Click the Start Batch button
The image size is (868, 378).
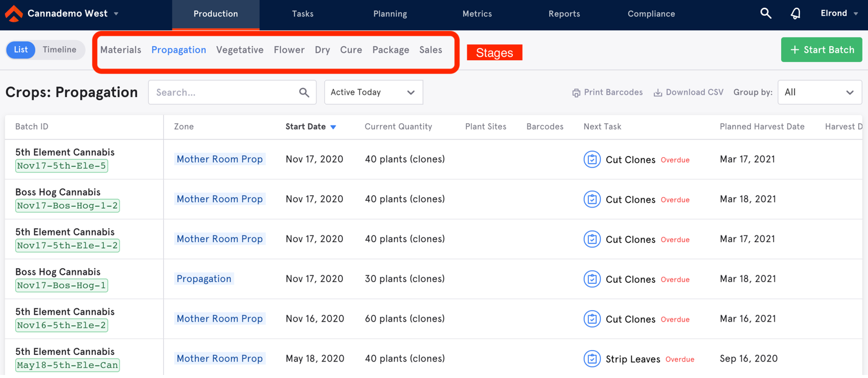pos(822,50)
